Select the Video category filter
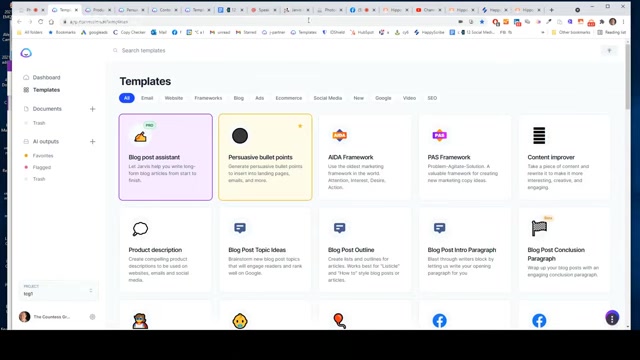 tap(409, 98)
